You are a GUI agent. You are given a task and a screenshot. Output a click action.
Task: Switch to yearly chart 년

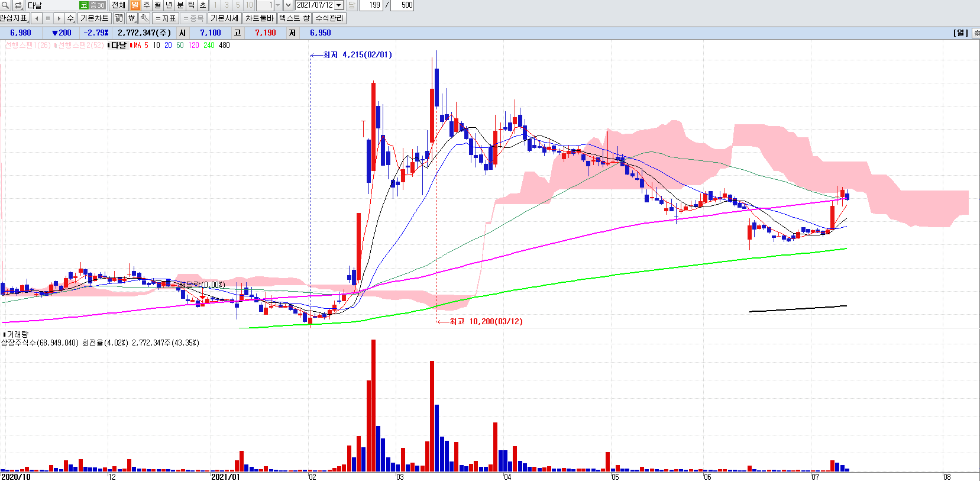tap(169, 5)
